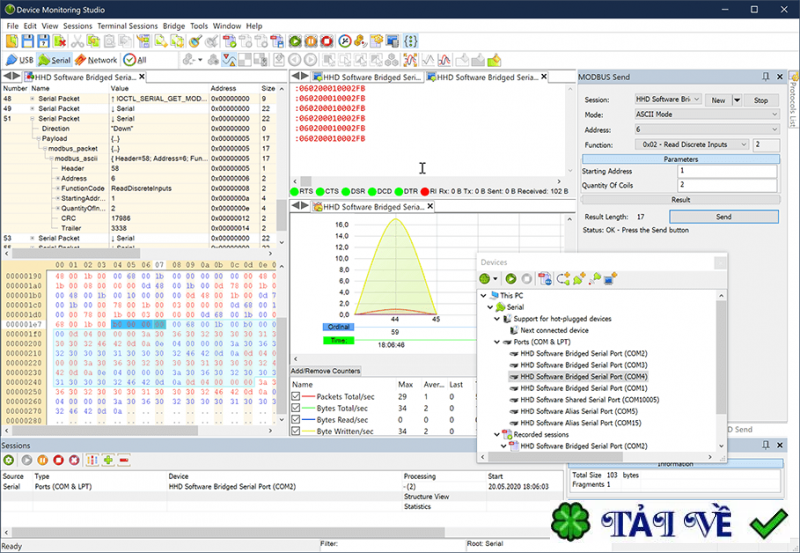Select the Network device filter
Viewport: 800px width, 553px height.
point(96,60)
